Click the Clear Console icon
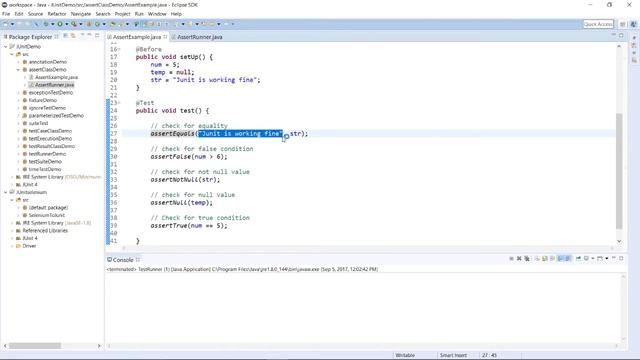The image size is (640, 360). pyautogui.click(x=537, y=258)
